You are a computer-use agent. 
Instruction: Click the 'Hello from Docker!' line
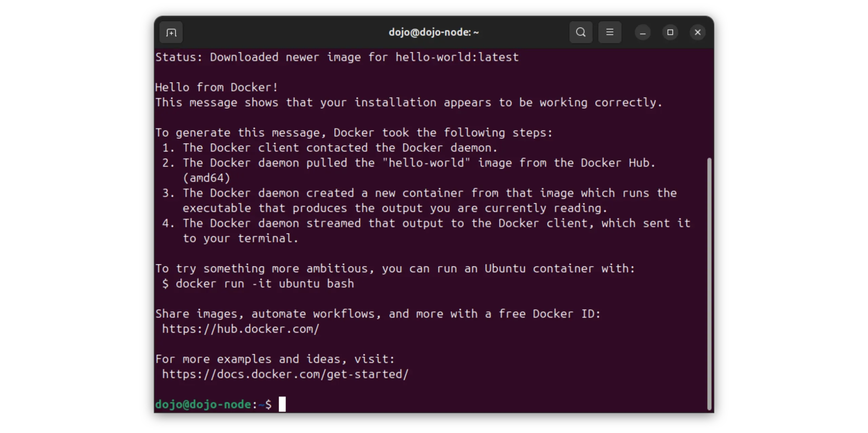click(217, 88)
